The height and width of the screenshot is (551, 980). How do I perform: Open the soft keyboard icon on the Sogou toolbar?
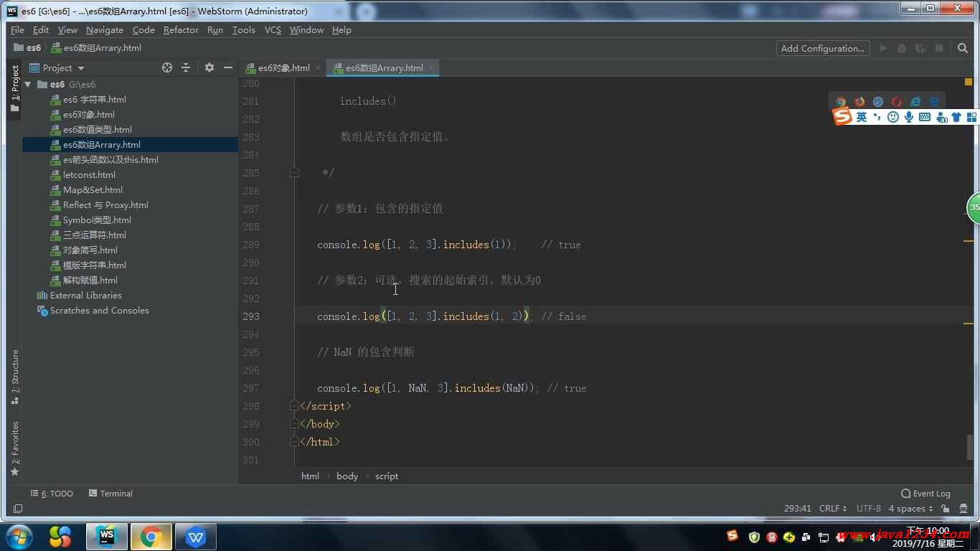[925, 117]
